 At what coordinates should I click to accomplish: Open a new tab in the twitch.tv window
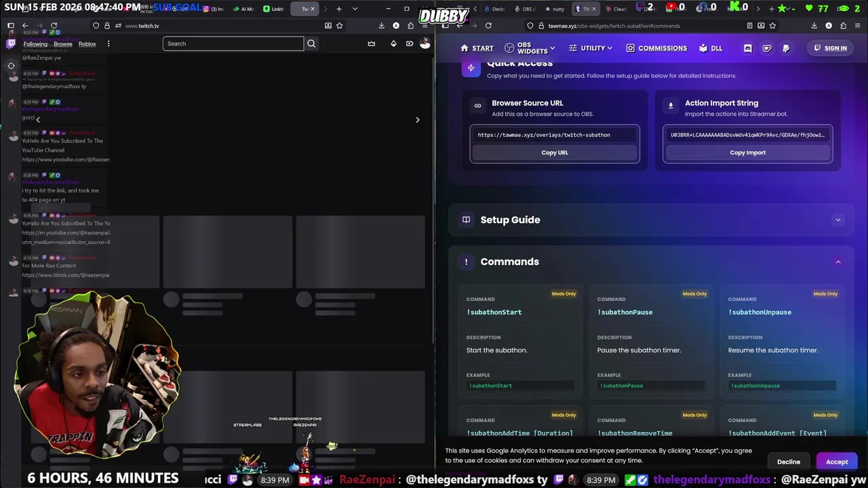pos(339,9)
